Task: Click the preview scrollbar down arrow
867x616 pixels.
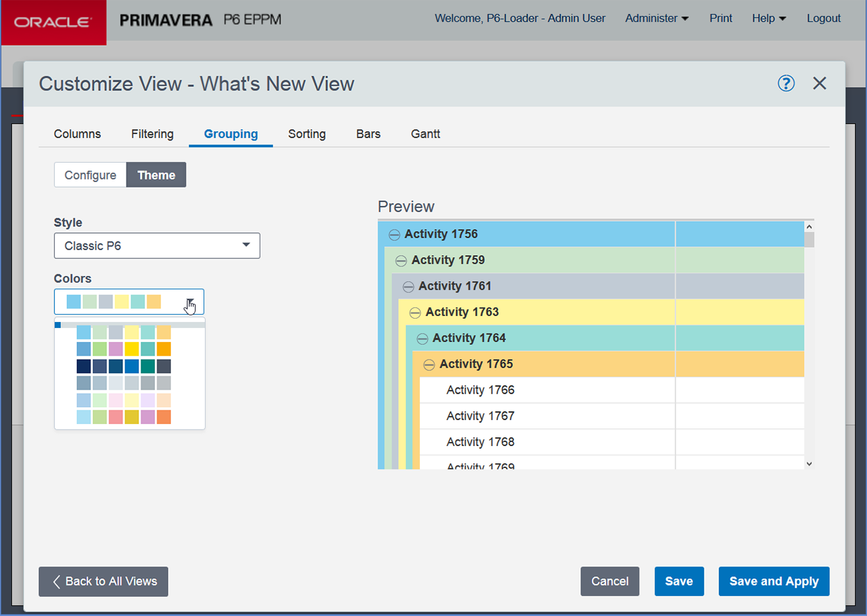Action: coord(809,463)
